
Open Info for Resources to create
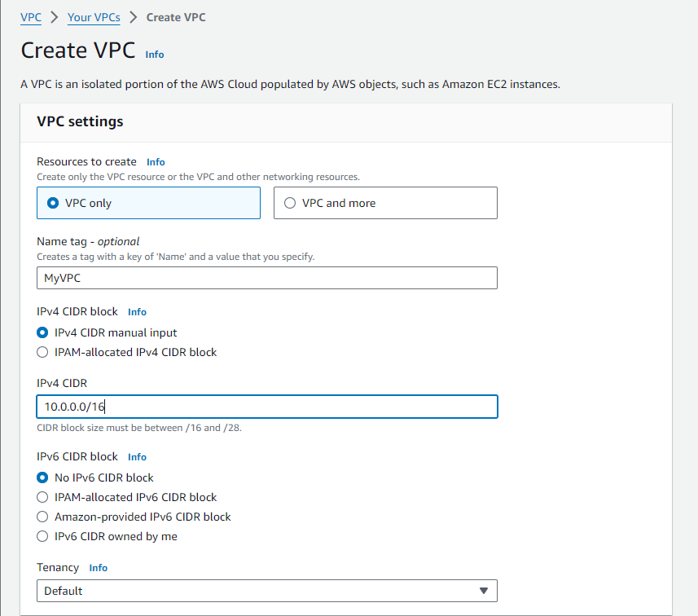(155, 161)
